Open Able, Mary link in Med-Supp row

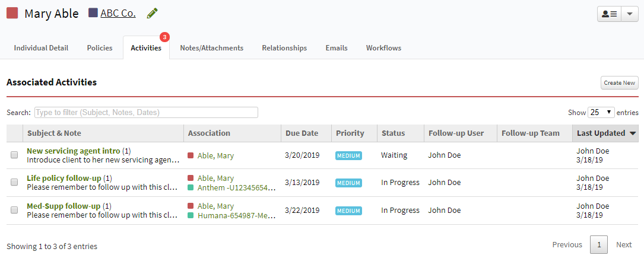215,206
